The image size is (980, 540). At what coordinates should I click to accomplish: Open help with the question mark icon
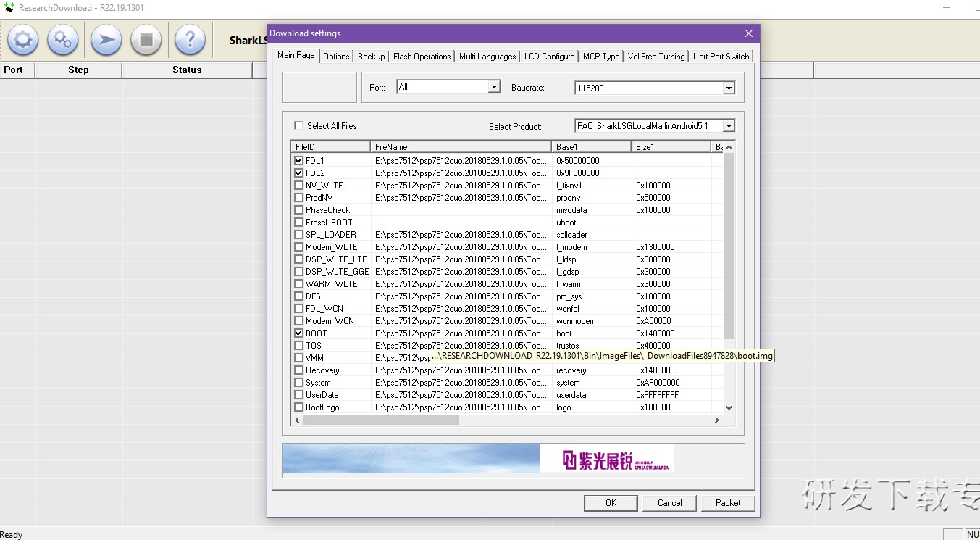tap(190, 39)
